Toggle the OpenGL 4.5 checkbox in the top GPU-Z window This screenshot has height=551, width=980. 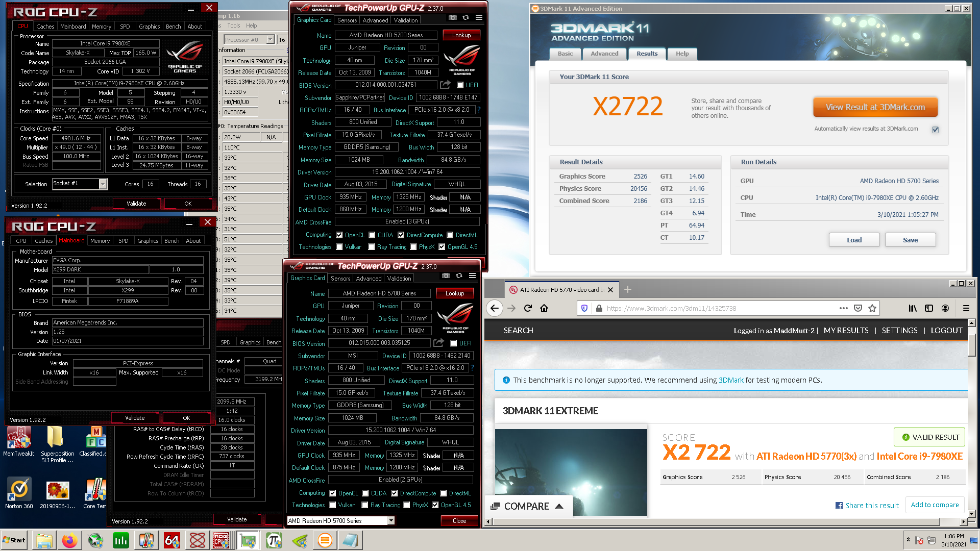tap(442, 247)
